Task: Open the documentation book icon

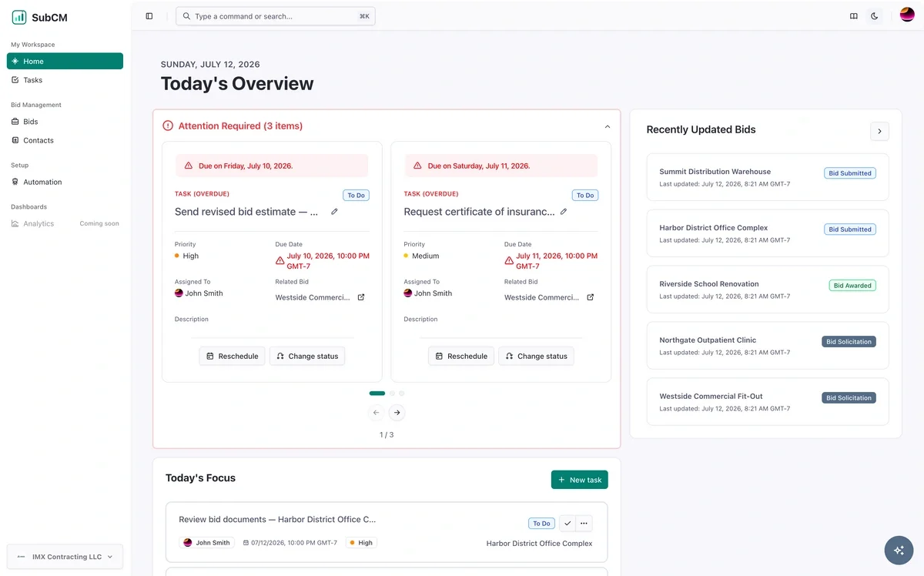Action: coord(854,16)
